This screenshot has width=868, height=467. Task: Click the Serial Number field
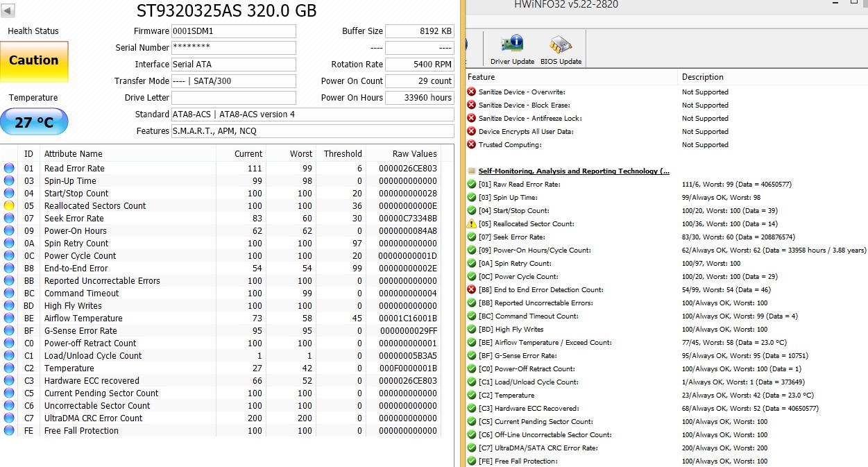pos(233,48)
